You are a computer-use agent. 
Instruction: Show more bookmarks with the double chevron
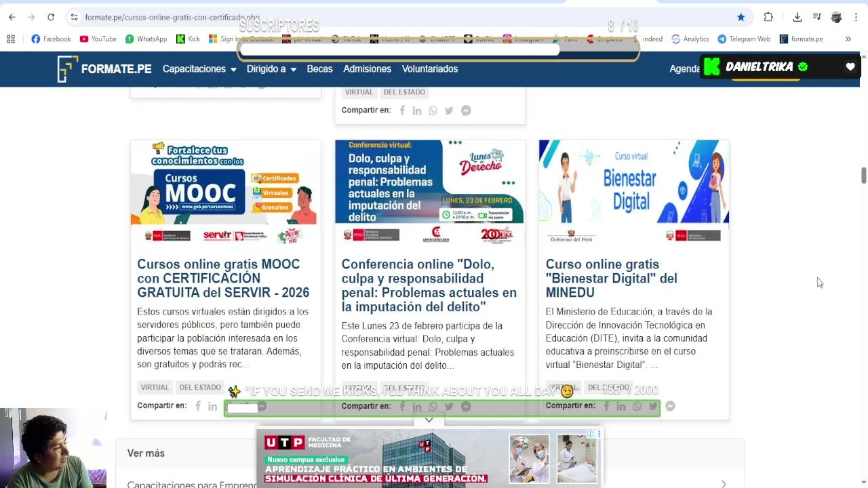click(848, 39)
